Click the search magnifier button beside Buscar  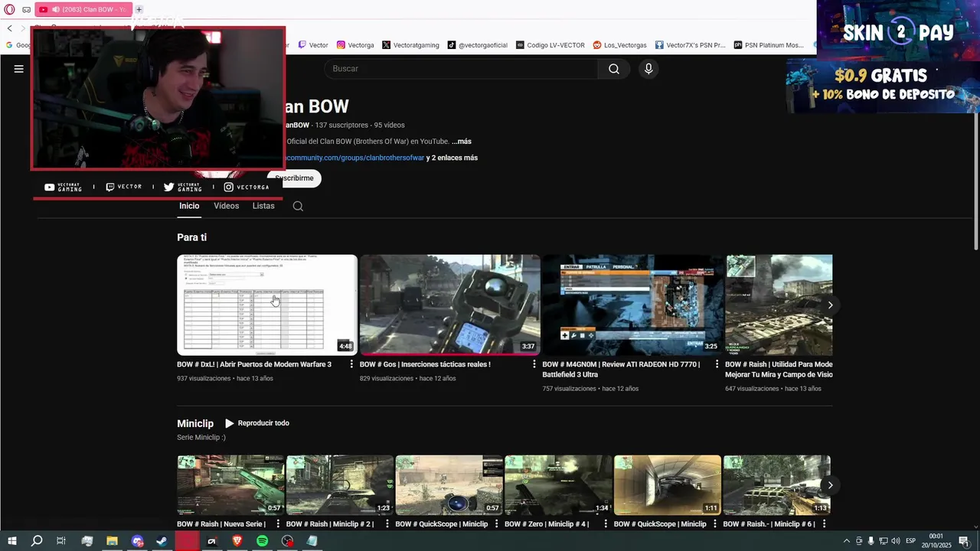click(614, 69)
